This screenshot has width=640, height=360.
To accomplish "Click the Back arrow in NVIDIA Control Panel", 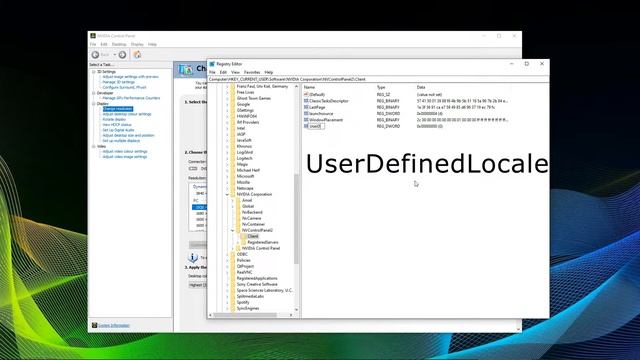I will point(95,55).
